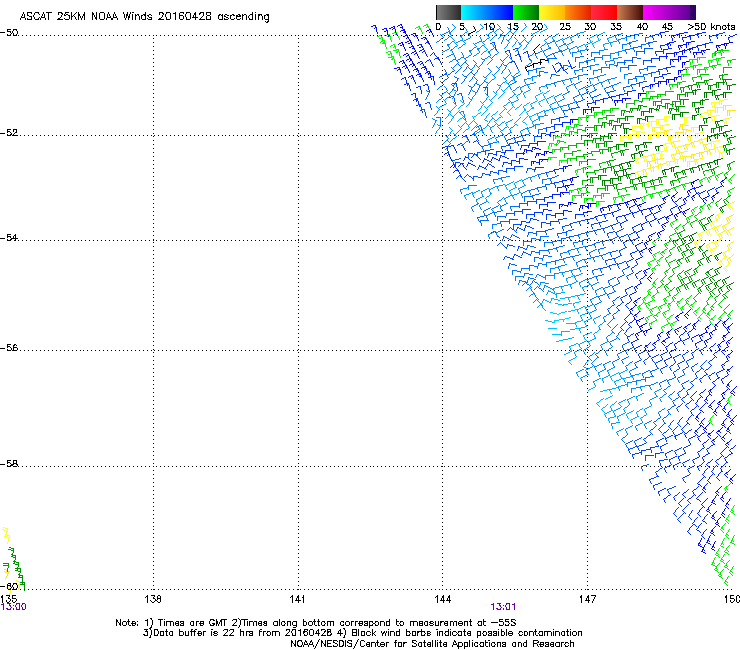
Task: Click the '25' legend scale number
Action: [564, 27]
